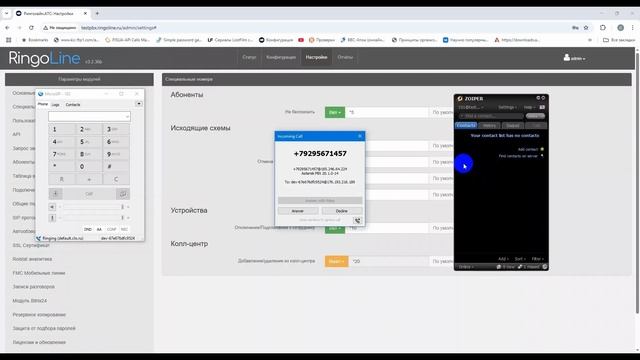Open the Filter dropdown in Zoiper
640x360 pixels.
coord(538,259)
